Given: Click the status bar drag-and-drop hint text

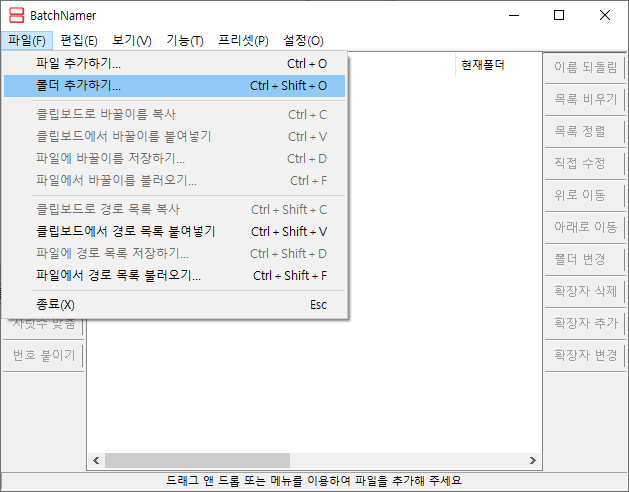Looking at the screenshot, I should pyautogui.click(x=314, y=481).
